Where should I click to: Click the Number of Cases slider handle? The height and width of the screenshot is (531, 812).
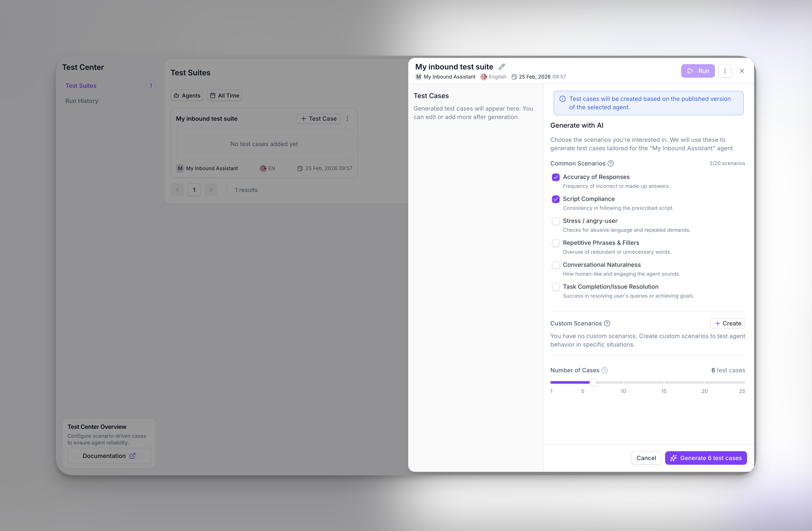coord(593,383)
